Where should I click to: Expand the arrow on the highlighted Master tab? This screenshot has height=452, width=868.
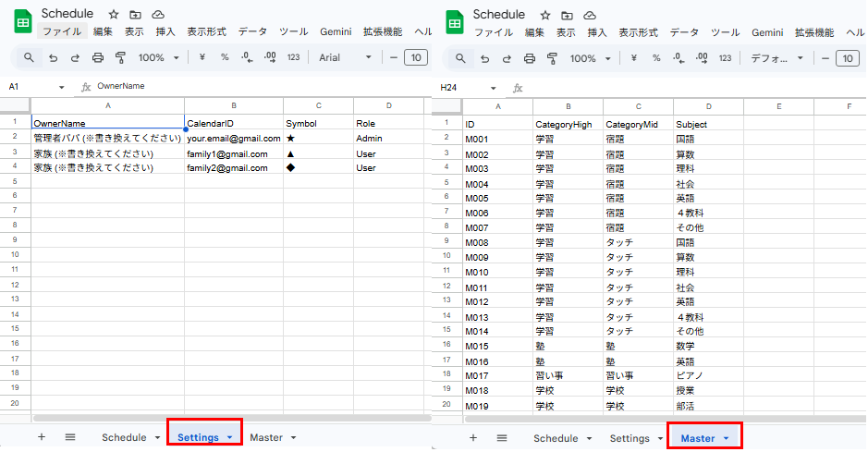tap(727, 438)
